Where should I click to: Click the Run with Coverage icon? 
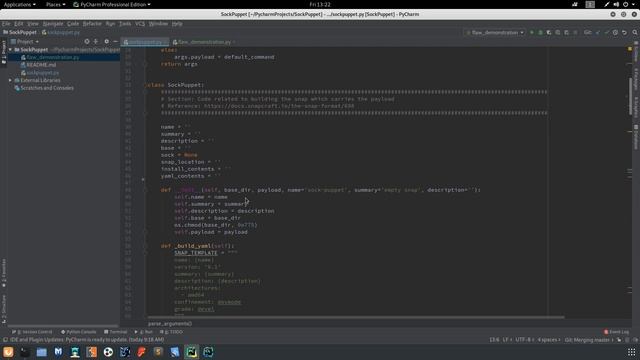point(549,32)
